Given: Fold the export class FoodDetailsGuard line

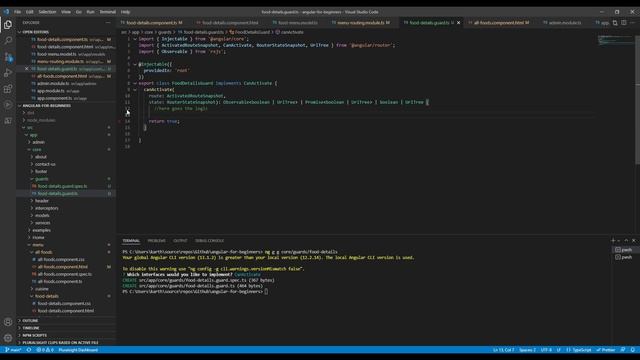Looking at the screenshot, I should 135,83.
